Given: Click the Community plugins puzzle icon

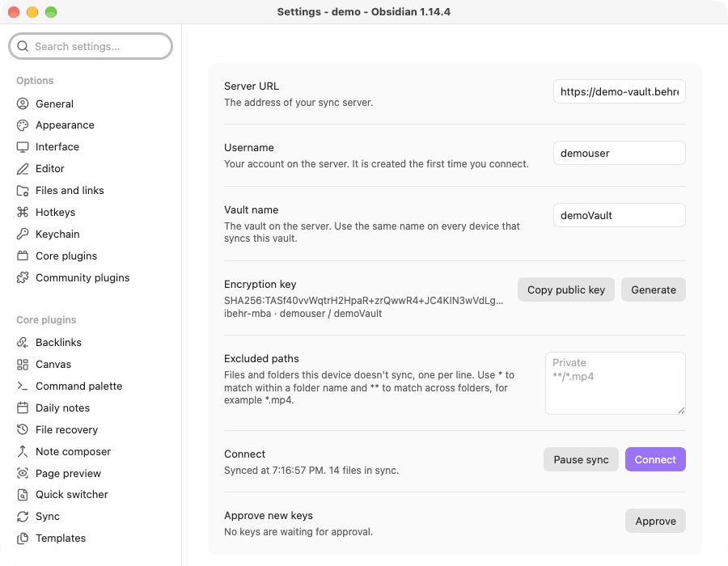Looking at the screenshot, I should 23,278.
